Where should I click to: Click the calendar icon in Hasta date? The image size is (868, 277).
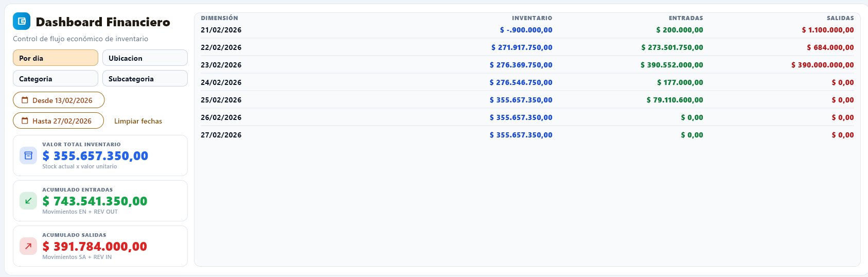click(25, 121)
